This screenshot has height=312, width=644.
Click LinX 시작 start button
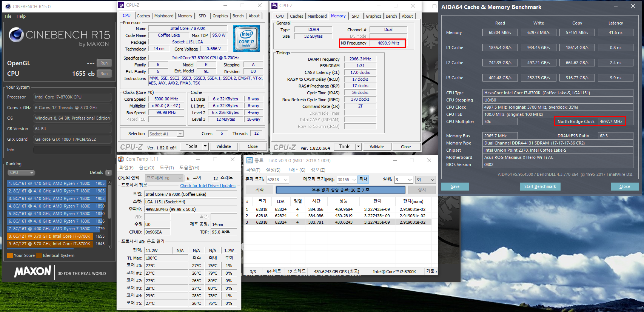[260, 190]
